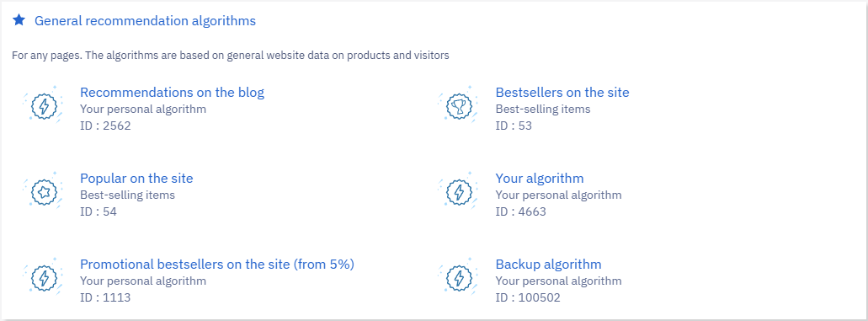Open the Backup algorithm link
868x321 pixels.
pyautogui.click(x=549, y=264)
